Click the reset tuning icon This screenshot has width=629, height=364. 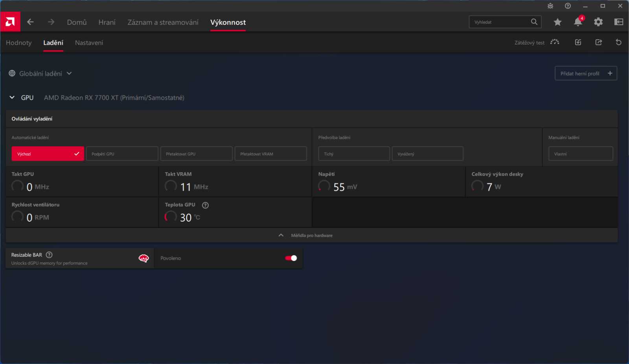pyautogui.click(x=618, y=42)
